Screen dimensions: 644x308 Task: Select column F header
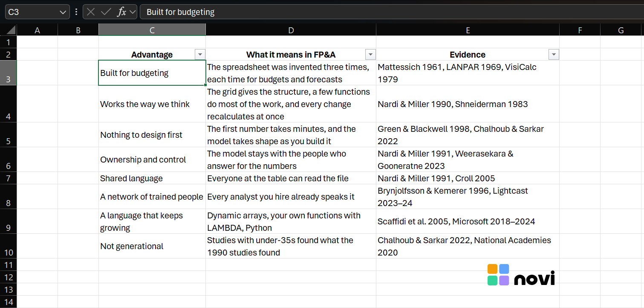coord(580,30)
